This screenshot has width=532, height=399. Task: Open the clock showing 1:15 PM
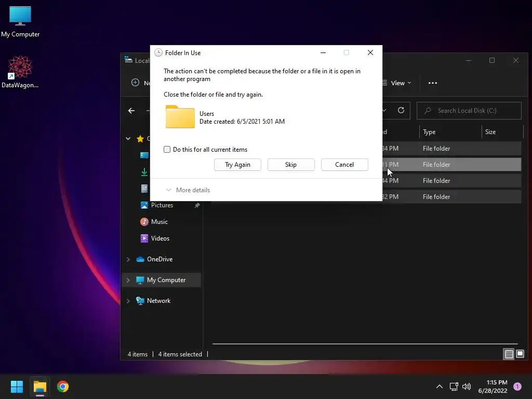(x=493, y=387)
